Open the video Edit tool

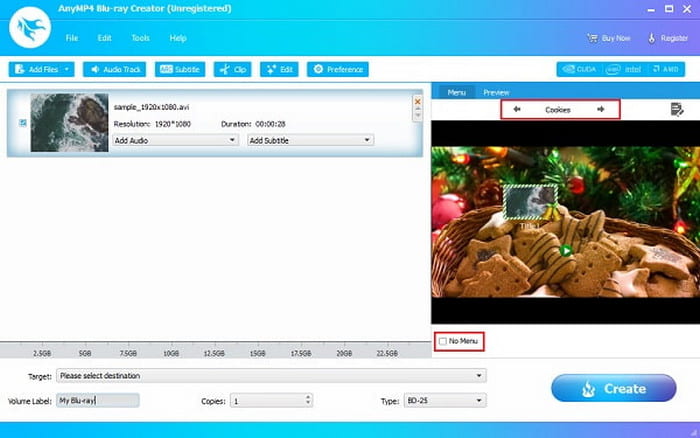[x=279, y=70]
